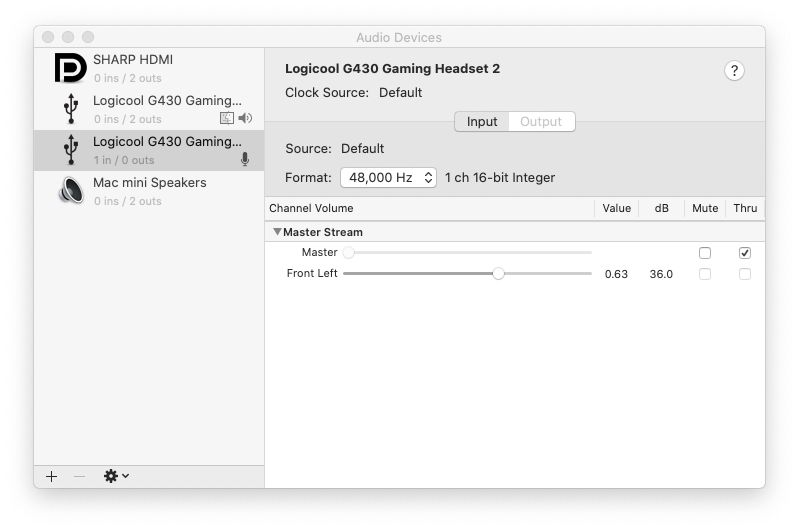Viewport: 799px width, 530px height.
Task: Close the Audio Devices window
Action: pos(48,37)
